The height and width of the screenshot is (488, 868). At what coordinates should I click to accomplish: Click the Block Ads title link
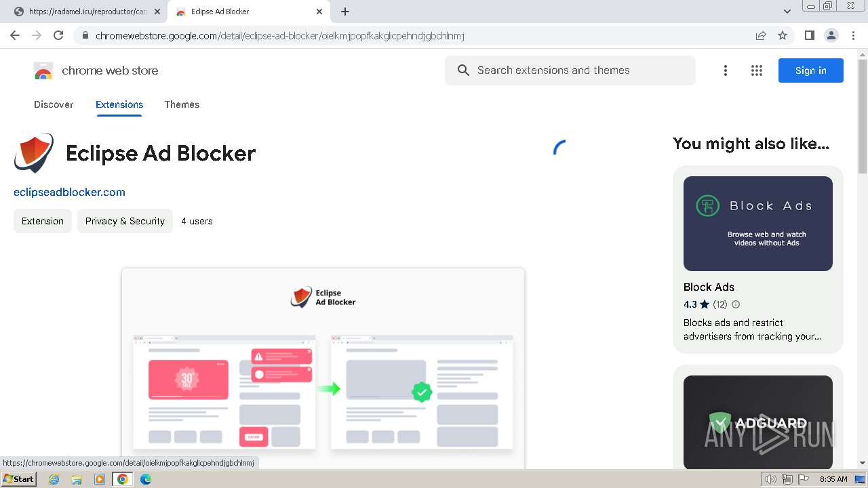(709, 287)
